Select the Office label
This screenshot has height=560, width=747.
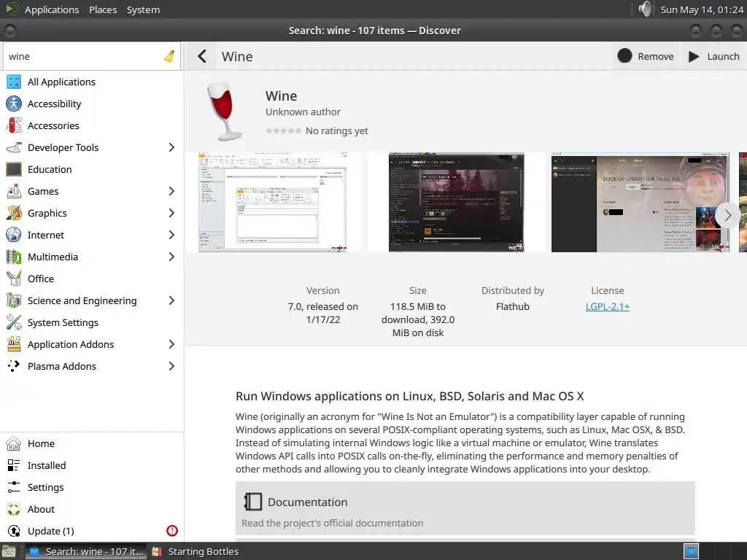click(x=41, y=279)
